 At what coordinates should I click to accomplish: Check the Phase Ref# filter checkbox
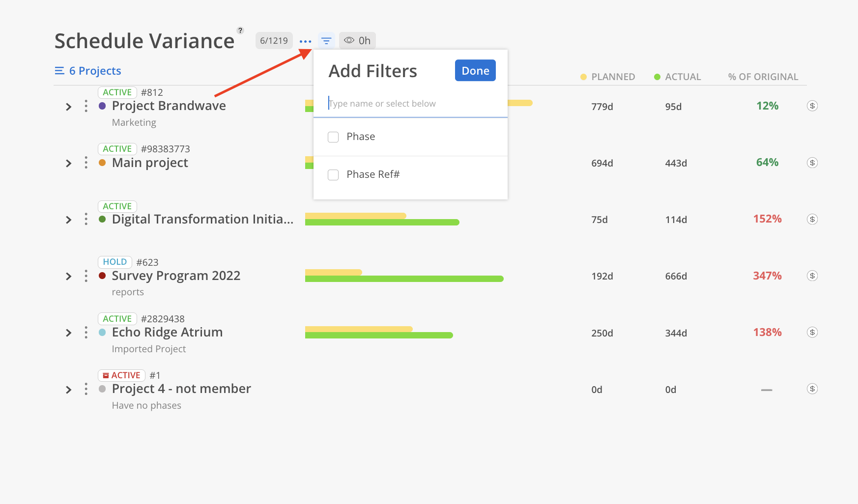tap(333, 175)
